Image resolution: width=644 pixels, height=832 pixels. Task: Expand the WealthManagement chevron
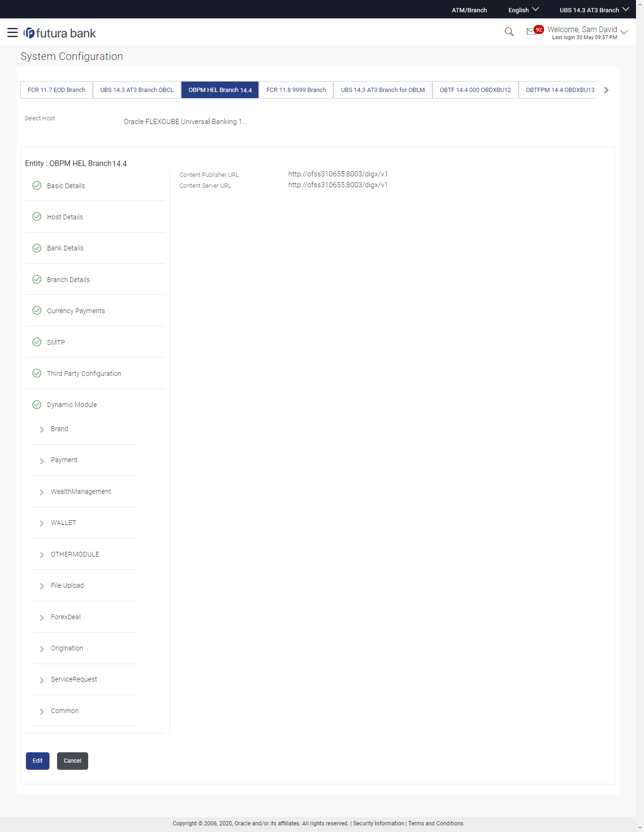(41, 492)
